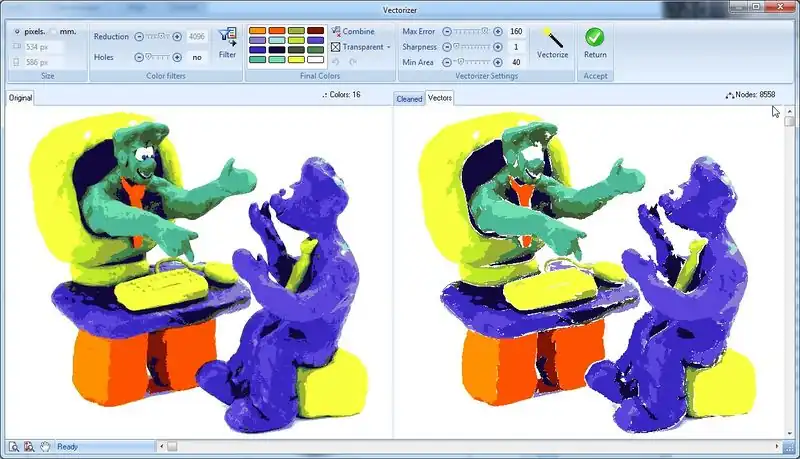This screenshot has width=800, height=459.
Task: Run the Vectorize magic wand tool
Action: click(552, 38)
